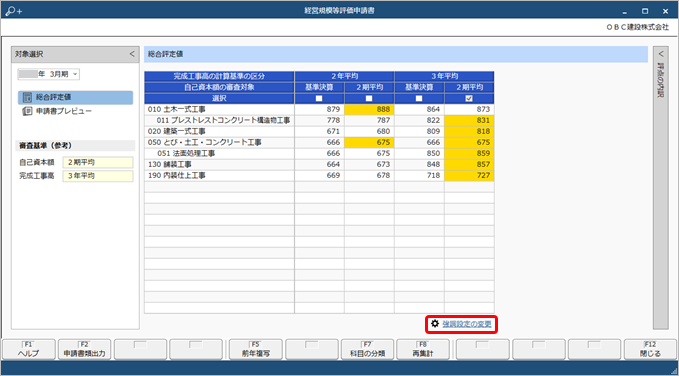Click cell value 809 in 建築一式工事 row
Viewport: 679px width, 376px height.
[x=419, y=131]
